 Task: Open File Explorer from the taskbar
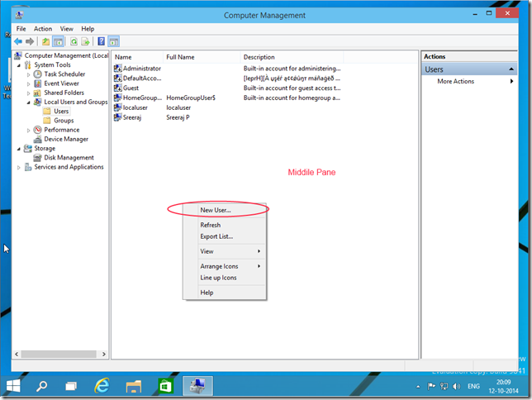[x=134, y=387]
